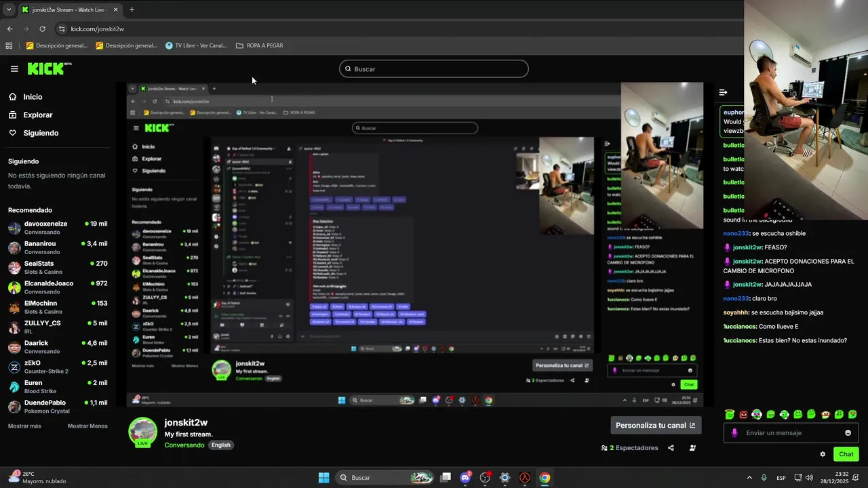Click the moderator icon beside share
The width and height of the screenshot is (868, 488).
(692, 448)
